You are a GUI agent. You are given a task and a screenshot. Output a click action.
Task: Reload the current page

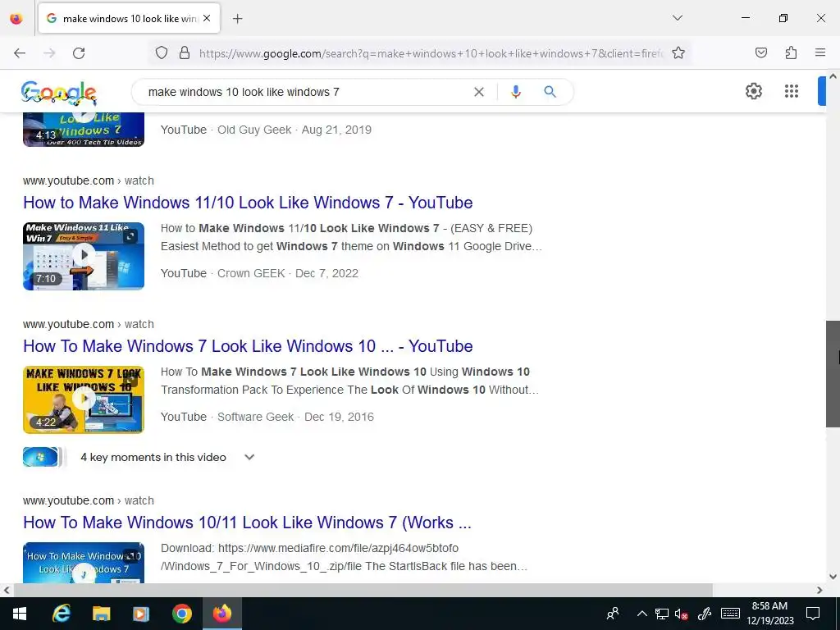(x=79, y=53)
